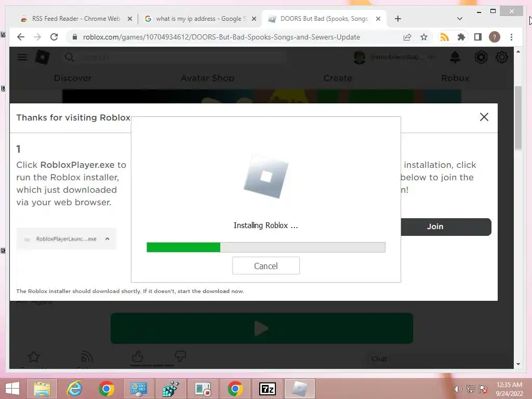This screenshot has height=399, width=532.
Task: Open the Discover menu item
Action: point(73,78)
